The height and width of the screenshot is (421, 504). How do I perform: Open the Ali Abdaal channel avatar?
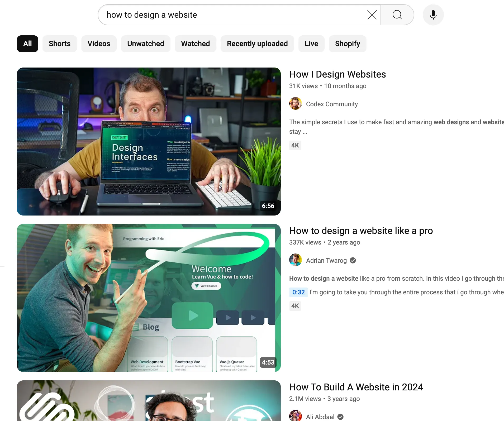tap(296, 416)
